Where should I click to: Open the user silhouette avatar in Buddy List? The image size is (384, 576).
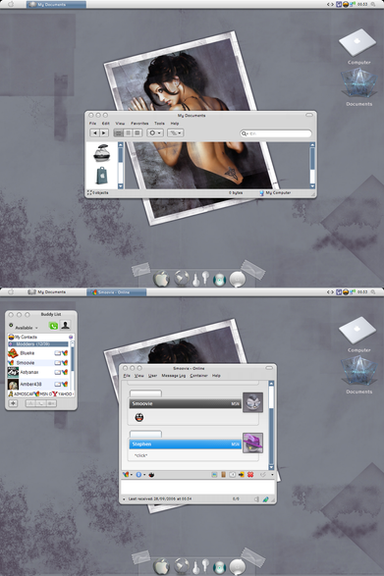point(65,325)
